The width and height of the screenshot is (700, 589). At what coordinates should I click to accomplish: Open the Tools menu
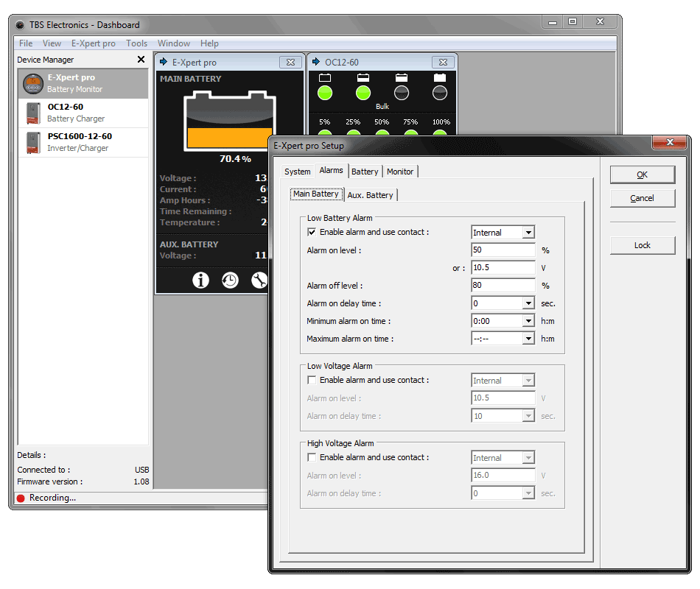[136, 43]
